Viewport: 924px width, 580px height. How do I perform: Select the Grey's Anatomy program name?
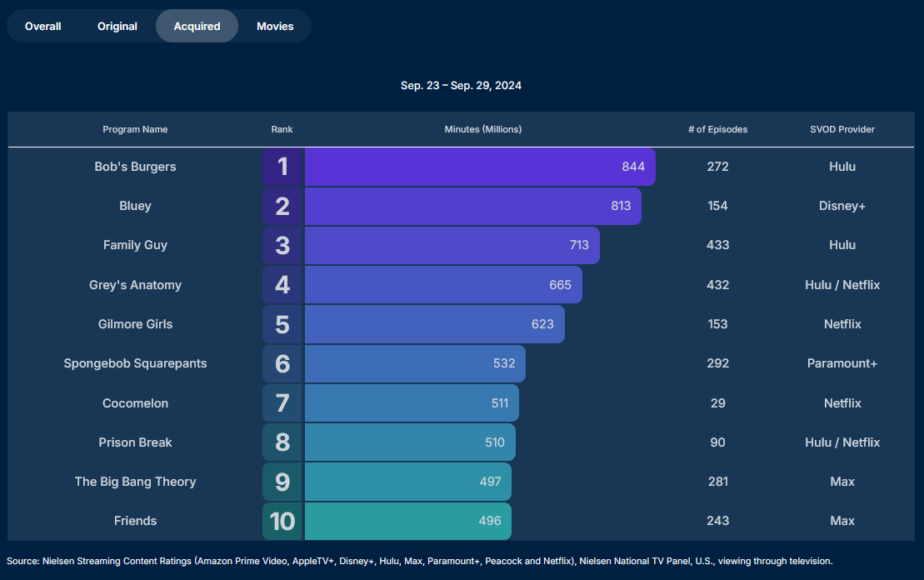pyautogui.click(x=135, y=285)
